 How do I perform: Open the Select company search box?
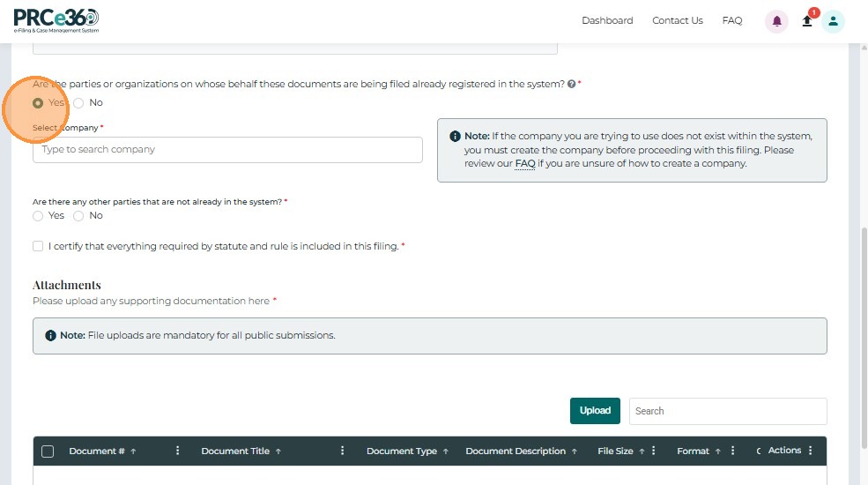[x=227, y=150]
